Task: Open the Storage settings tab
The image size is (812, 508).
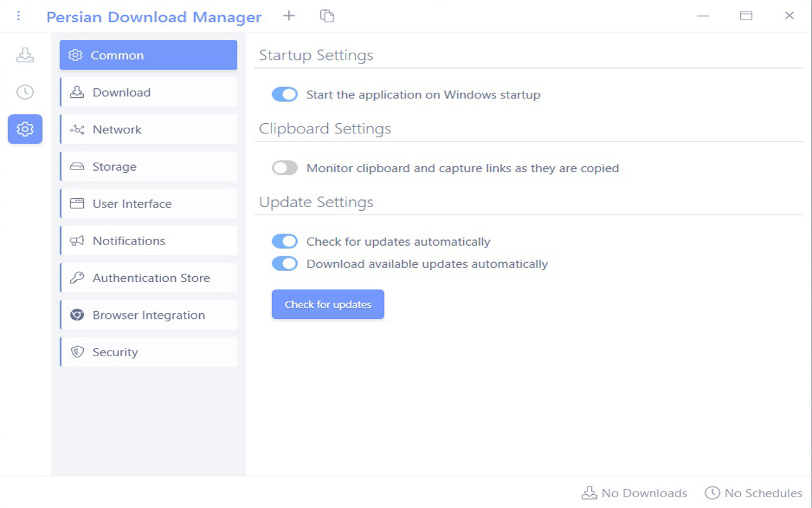Action: [148, 166]
